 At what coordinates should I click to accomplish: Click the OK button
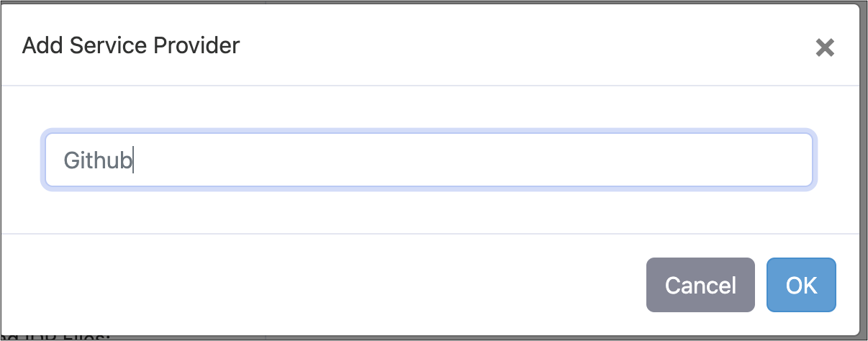point(801,285)
